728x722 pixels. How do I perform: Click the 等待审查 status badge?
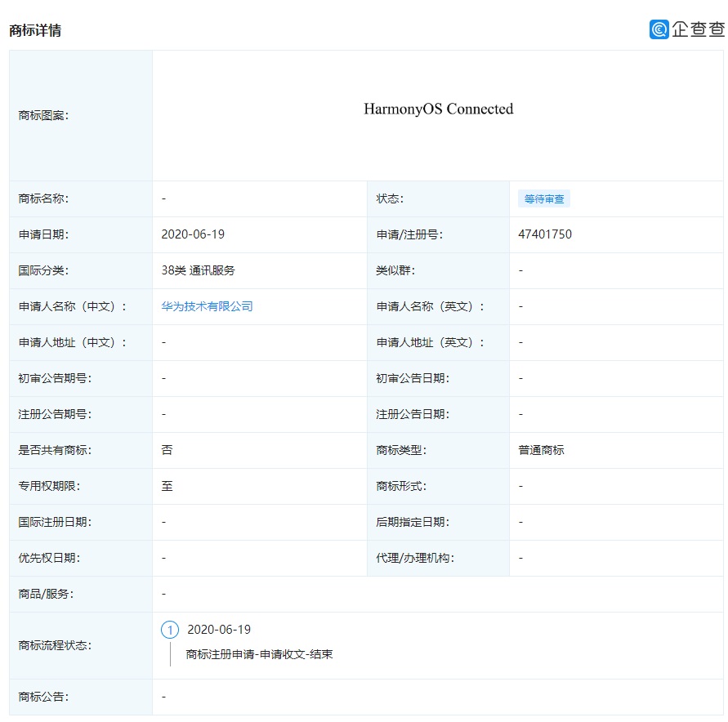tap(543, 198)
